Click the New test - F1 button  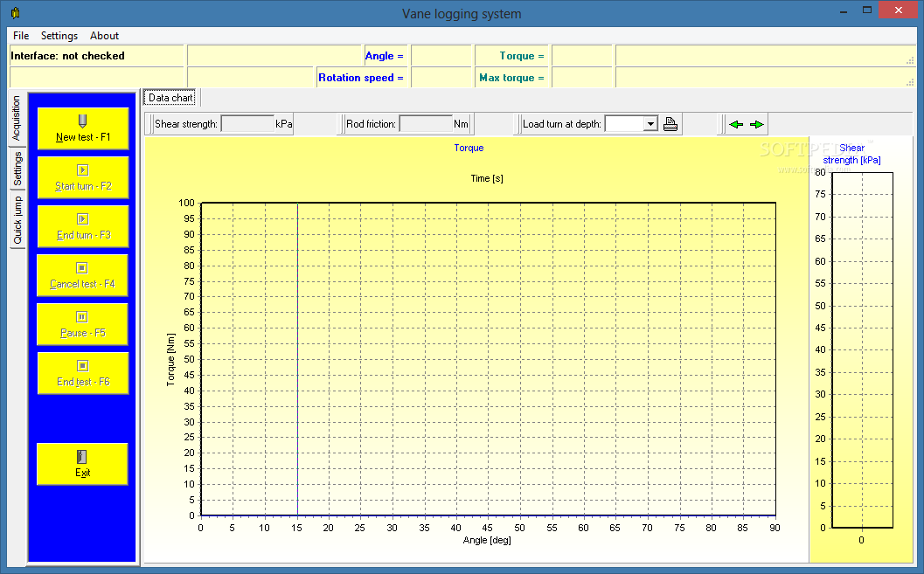click(x=82, y=128)
